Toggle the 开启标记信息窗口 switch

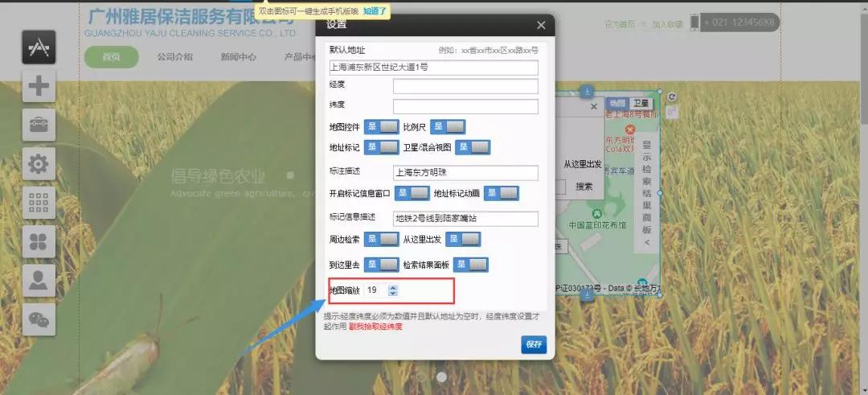point(412,193)
